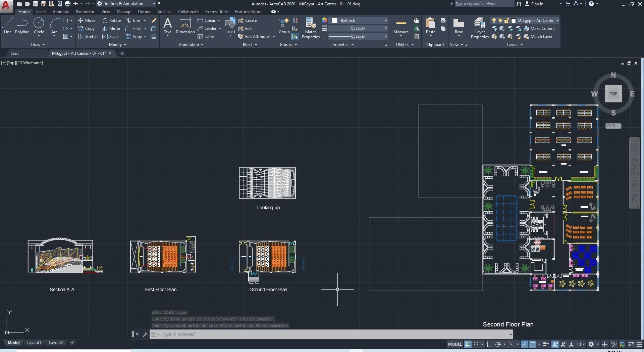This screenshot has width=644, height=352.
Task: Expand the Modify panel
Action: pyautogui.click(x=118, y=45)
